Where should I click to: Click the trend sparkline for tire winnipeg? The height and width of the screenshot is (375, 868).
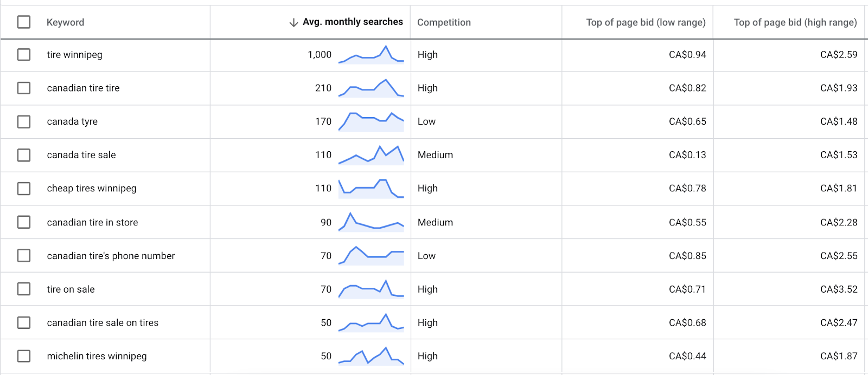(x=371, y=55)
